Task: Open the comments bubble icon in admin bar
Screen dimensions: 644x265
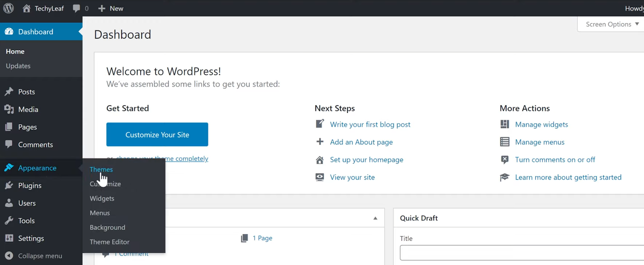Action: click(x=76, y=8)
